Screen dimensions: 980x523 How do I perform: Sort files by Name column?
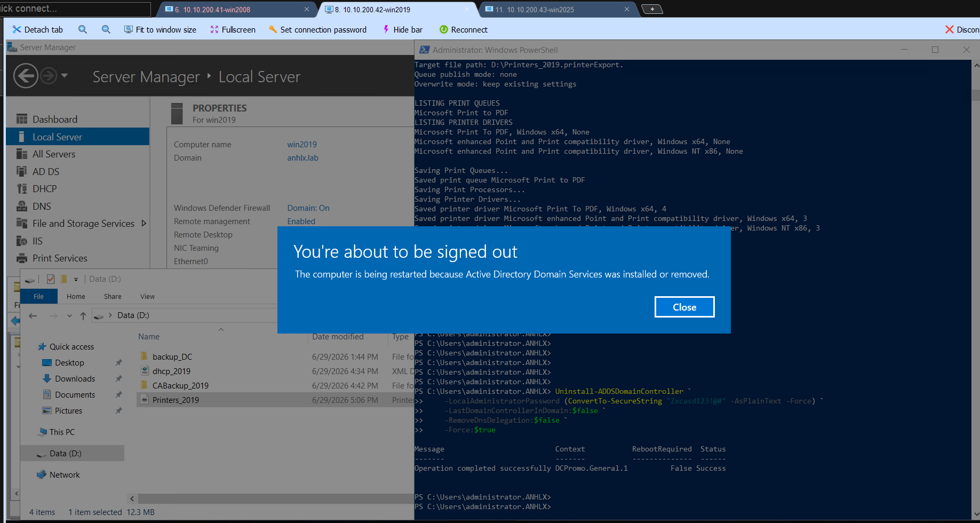point(149,337)
